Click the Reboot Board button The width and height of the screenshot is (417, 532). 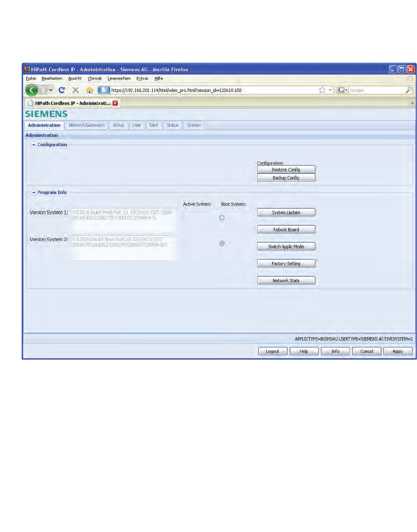286,230
